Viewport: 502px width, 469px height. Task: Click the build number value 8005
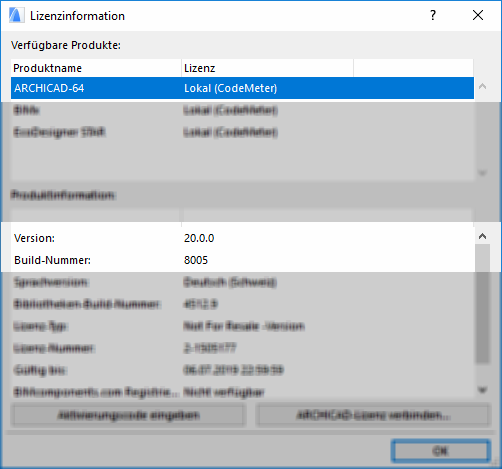pyautogui.click(x=196, y=260)
